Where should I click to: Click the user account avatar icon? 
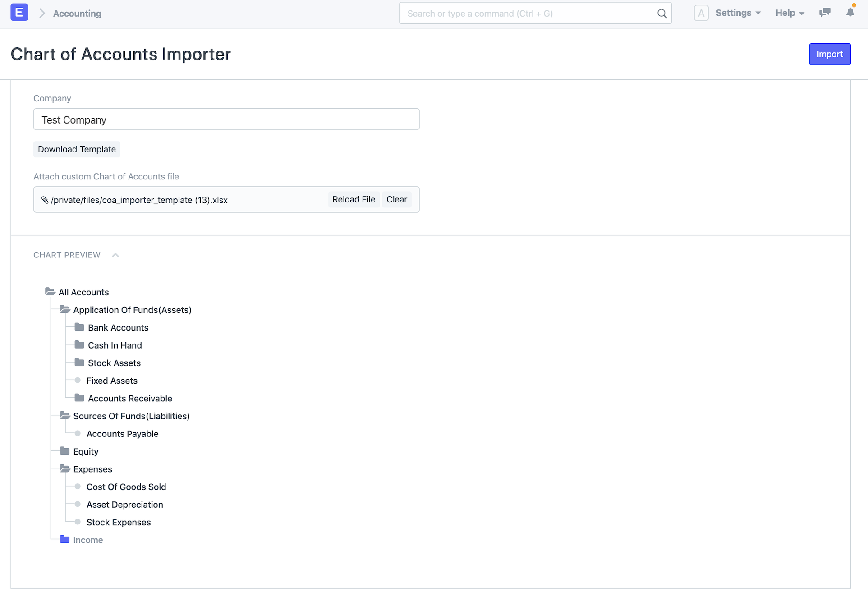click(x=701, y=13)
